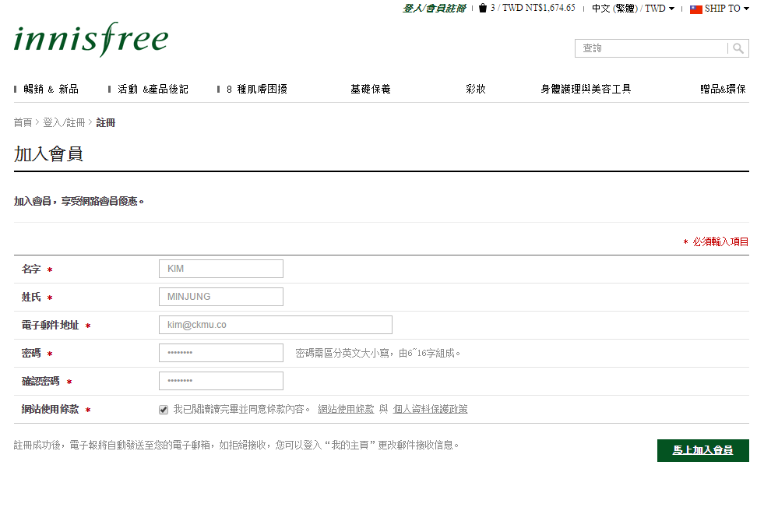Open the shopping bag cart icon

[482, 8]
